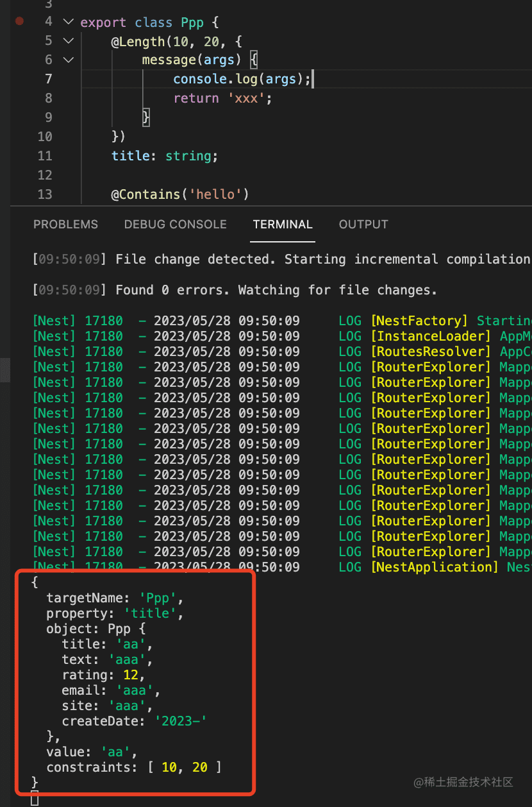Click the console.log(args) statement

[241, 79]
